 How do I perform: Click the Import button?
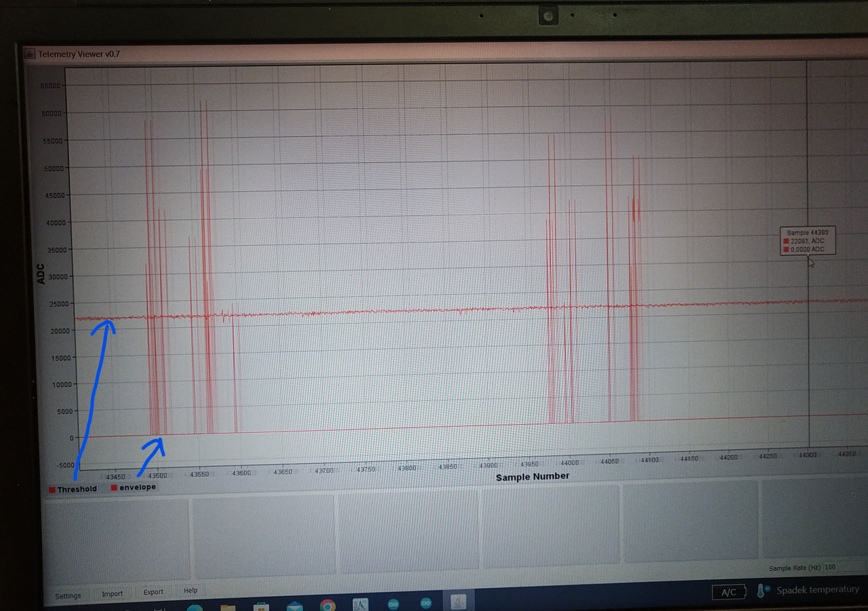112,593
